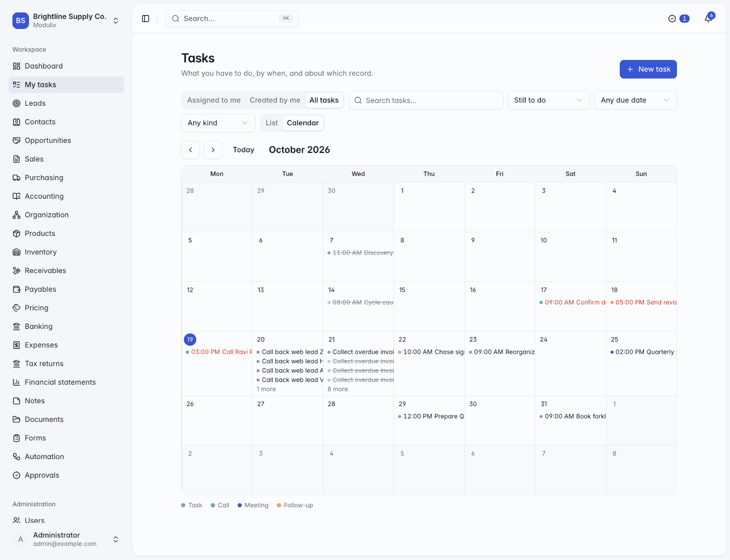Expand the Brightline Supply Co. workspace switcher
Viewport: 730px width, 560px height.
(66, 20)
